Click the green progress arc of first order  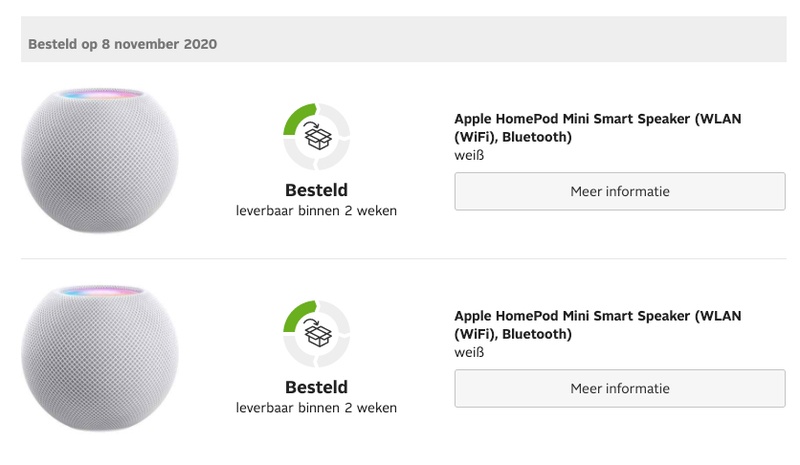[297, 118]
